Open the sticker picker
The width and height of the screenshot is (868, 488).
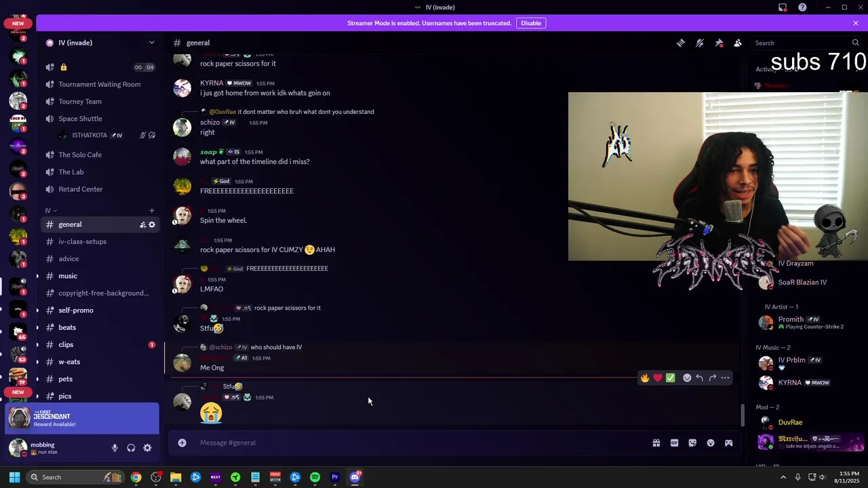click(692, 443)
